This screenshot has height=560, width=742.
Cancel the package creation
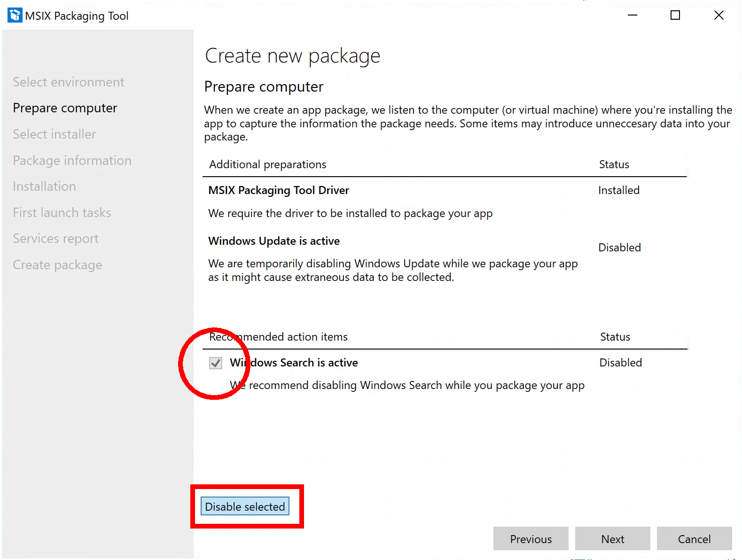click(x=694, y=538)
